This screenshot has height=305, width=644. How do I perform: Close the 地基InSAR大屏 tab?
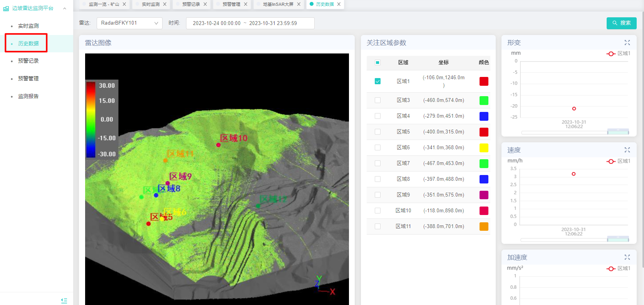pos(299,4)
